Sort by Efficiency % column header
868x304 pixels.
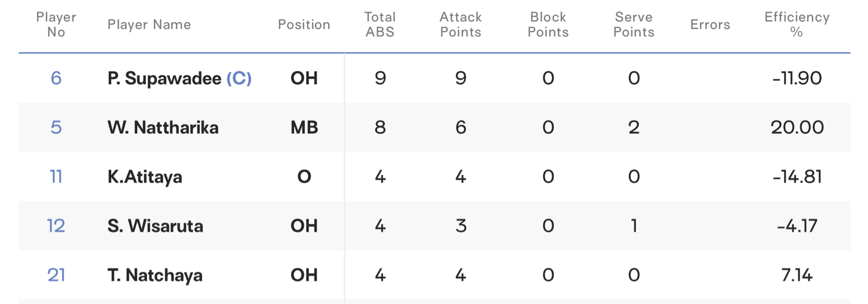(x=797, y=25)
